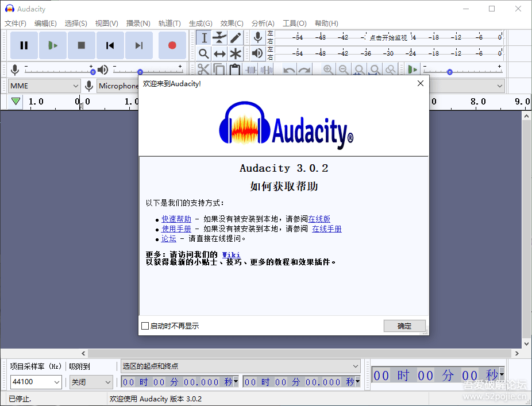Open the snap-to dropdown showing 关闭
The image size is (532, 406).
pos(91,382)
